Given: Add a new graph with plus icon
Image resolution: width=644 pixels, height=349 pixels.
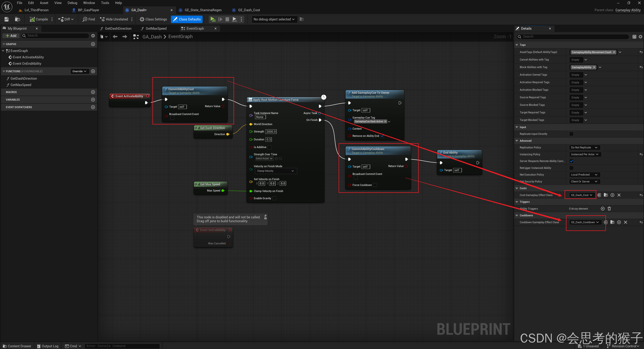Looking at the screenshot, I should point(93,44).
